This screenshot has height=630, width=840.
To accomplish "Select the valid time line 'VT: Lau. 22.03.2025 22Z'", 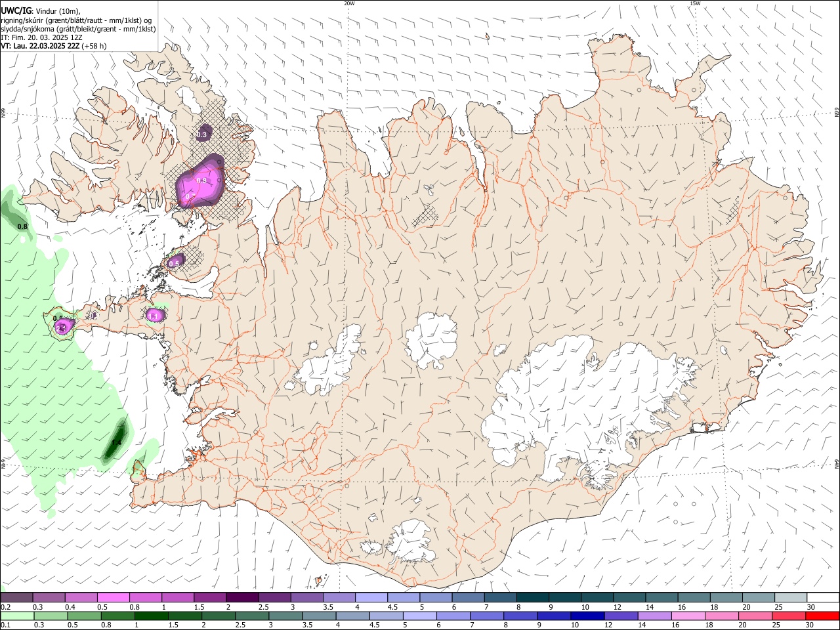I will pyautogui.click(x=40, y=47).
